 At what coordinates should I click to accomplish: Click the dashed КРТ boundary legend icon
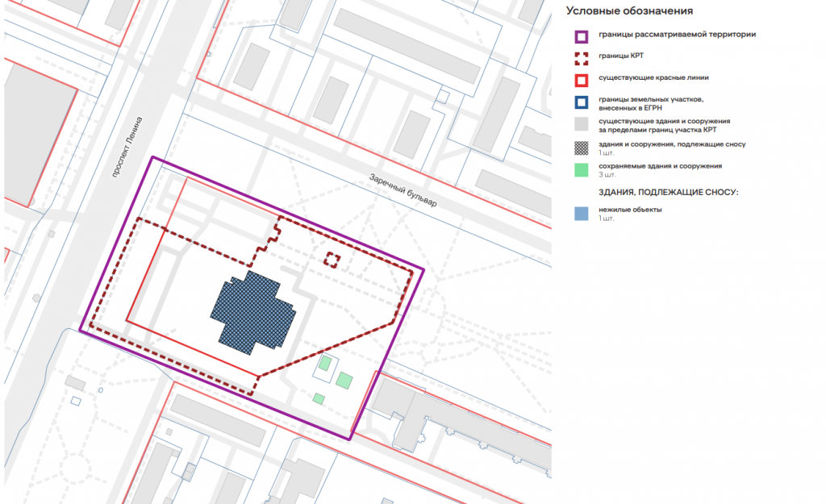point(580,59)
